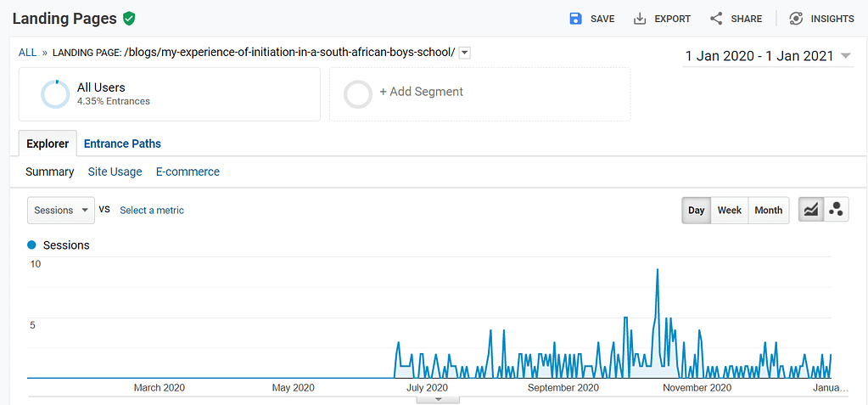The height and width of the screenshot is (405, 868).
Task: Switch to line chart view icon
Action: (x=811, y=210)
